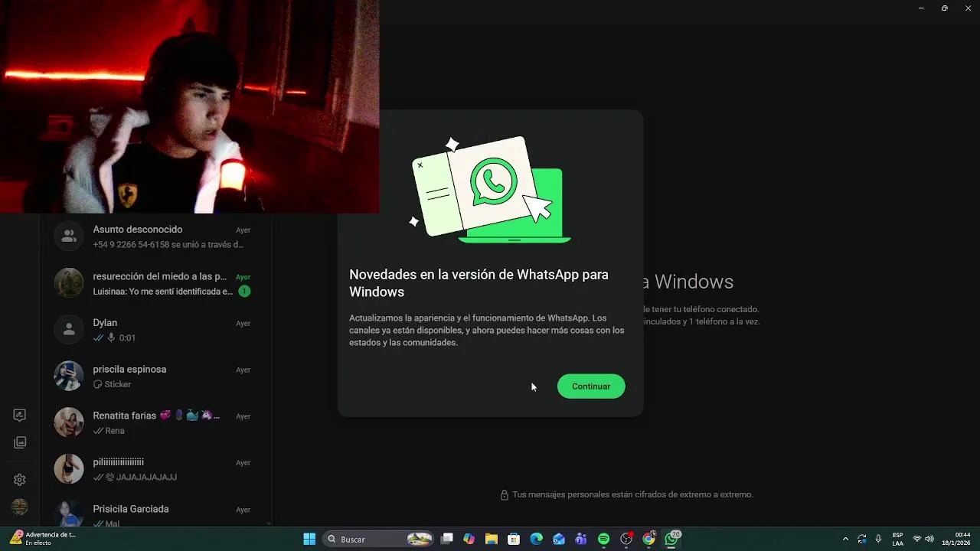The height and width of the screenshot is (551, 980).
Task: Open own profile picture in sidebar
Action: [20, 507]
